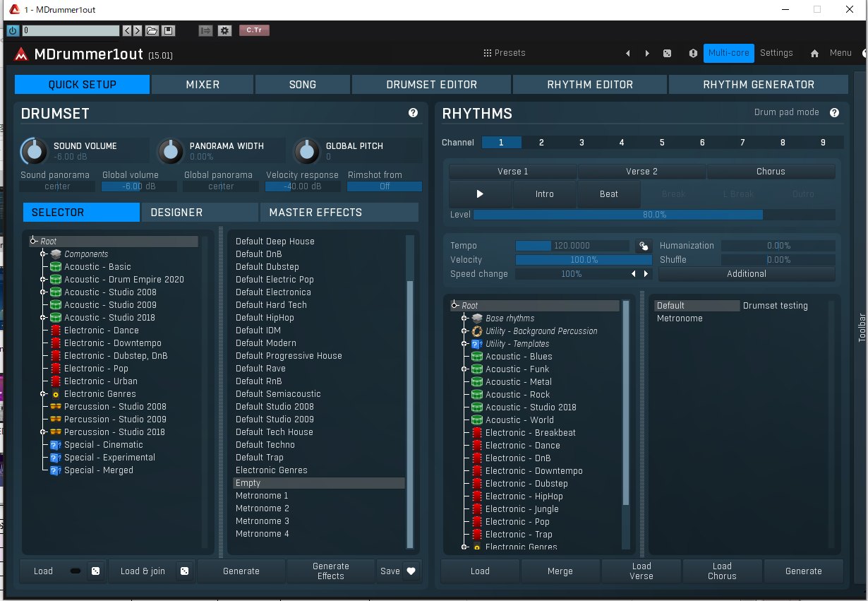This screenshot has width=868, height=601.
Task: Open Drumset help question mark icon
Action: click(x=413, y=113)
